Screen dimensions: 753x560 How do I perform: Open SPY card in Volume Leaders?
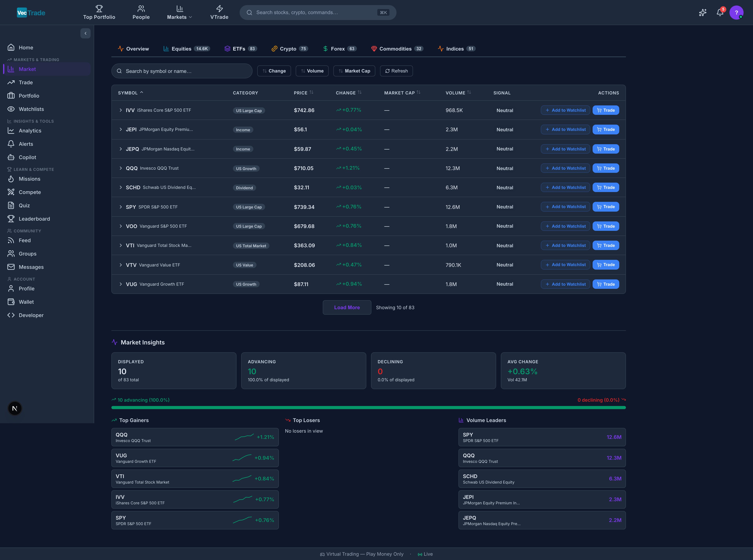coord(542,437)
